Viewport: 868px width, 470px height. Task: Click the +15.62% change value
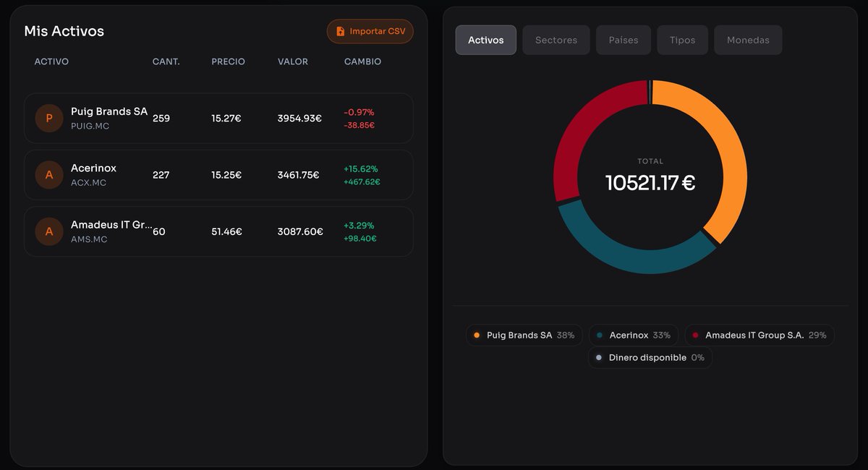[361, 168]
